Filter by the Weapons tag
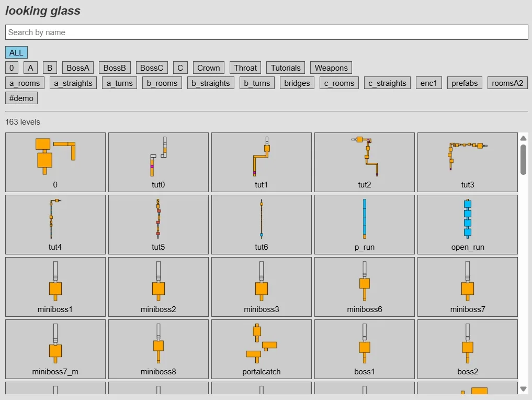This screenshot has width=532, height=400. pyautogui.click(x=331, y=68)
